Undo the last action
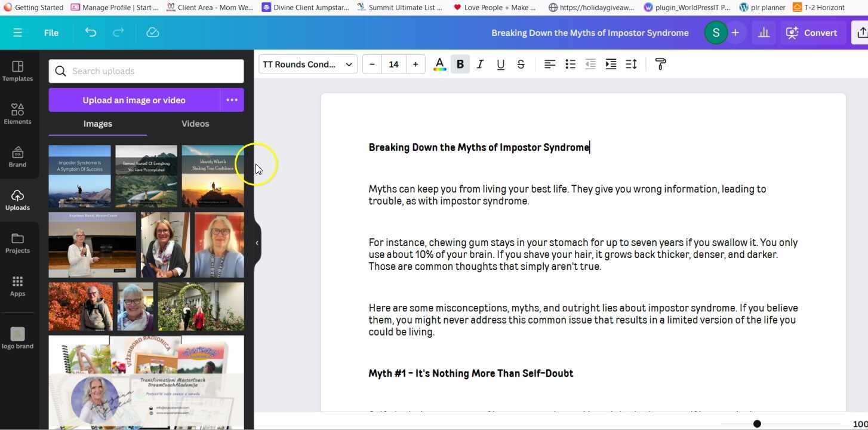This screenshot has height=430, width=868. coord(91,33)
